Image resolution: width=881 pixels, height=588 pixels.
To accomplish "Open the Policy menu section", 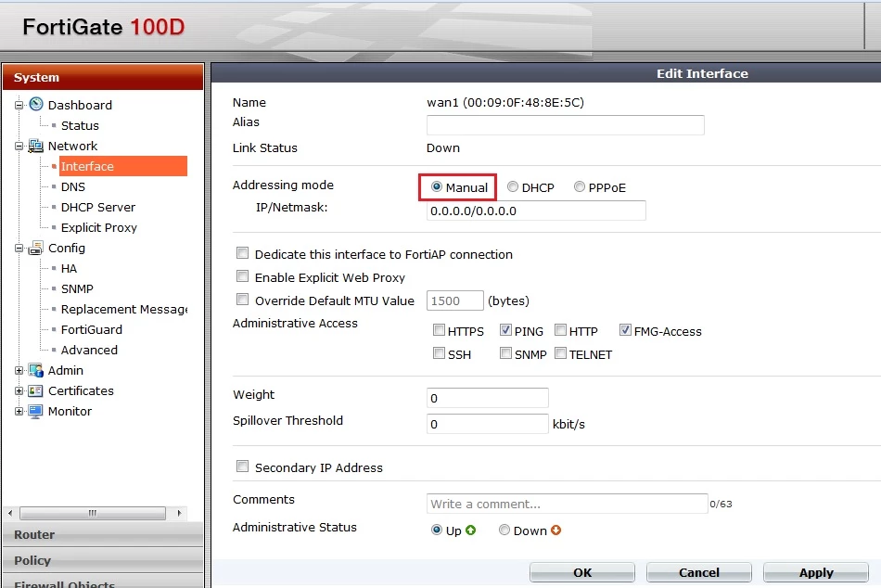I will click(103, 560).
